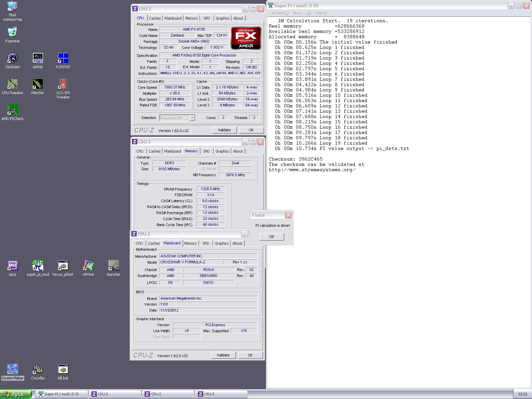Click the xtremesystems.org URL in Super PI
Viewport: 532px width, 399px height.
click(x=312, y=170)
